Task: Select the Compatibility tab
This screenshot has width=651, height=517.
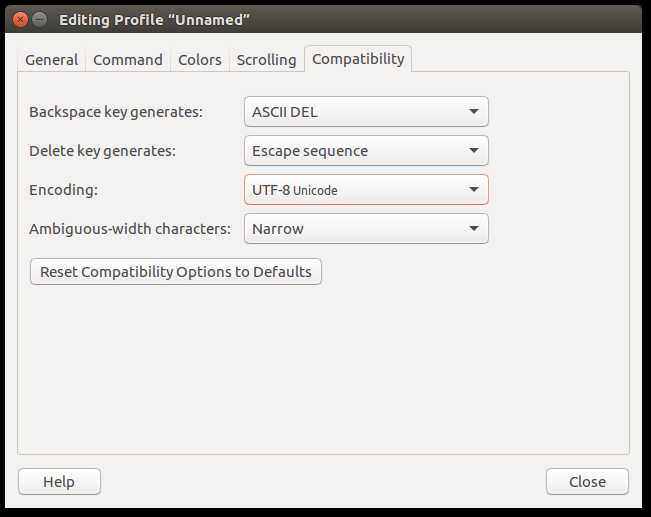Action: (x=358, y=59)
